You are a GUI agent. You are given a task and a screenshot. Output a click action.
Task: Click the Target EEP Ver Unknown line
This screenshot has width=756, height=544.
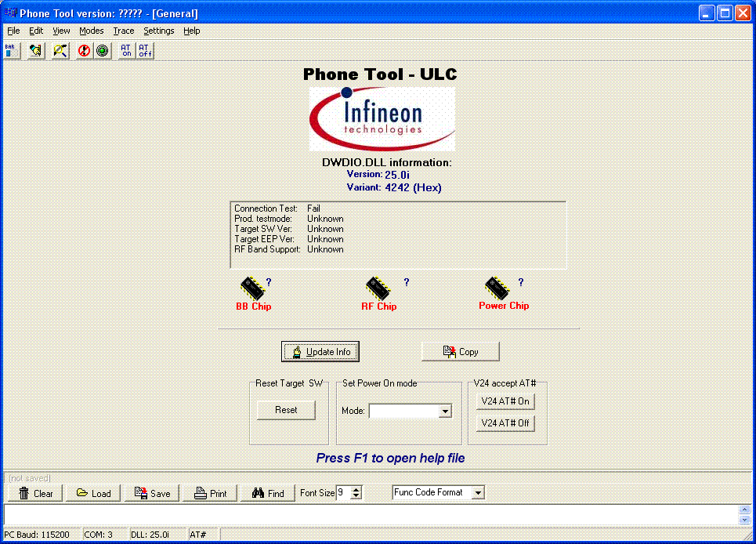[289, 239]
